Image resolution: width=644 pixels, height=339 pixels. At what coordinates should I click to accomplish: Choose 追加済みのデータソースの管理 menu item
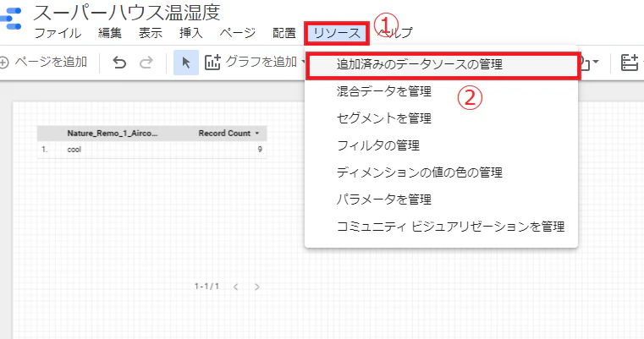(443, 64)
